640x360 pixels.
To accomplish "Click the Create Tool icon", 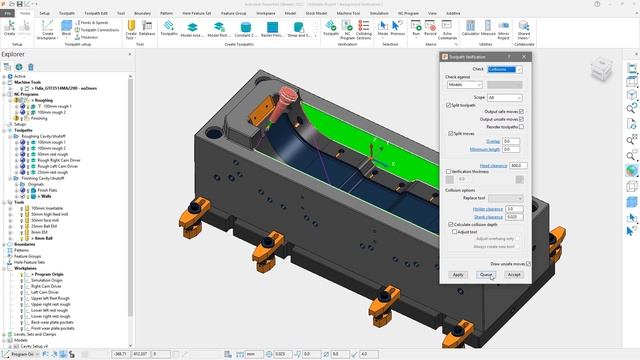I will click(x=131, y=29).
